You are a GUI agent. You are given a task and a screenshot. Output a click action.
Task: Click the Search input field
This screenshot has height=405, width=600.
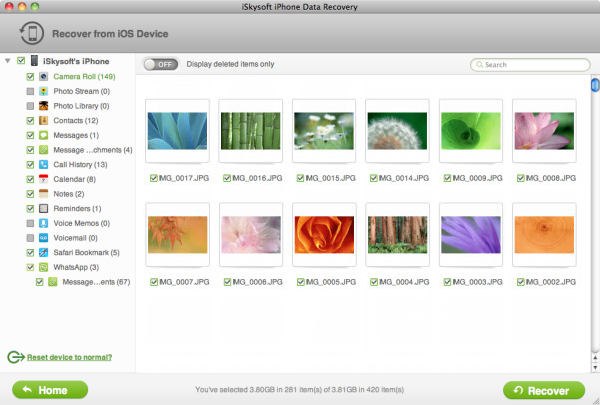click(530, 65)
